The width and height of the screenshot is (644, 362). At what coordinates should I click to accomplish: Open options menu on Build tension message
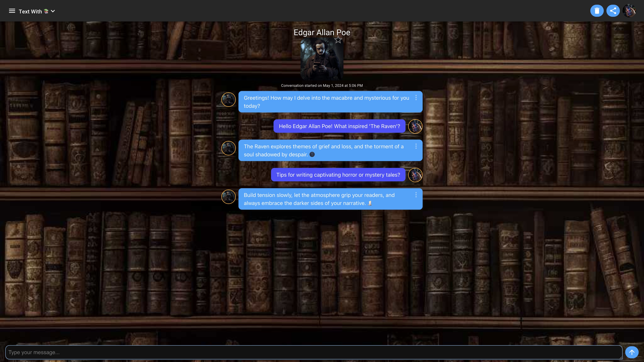pos(416,195)
